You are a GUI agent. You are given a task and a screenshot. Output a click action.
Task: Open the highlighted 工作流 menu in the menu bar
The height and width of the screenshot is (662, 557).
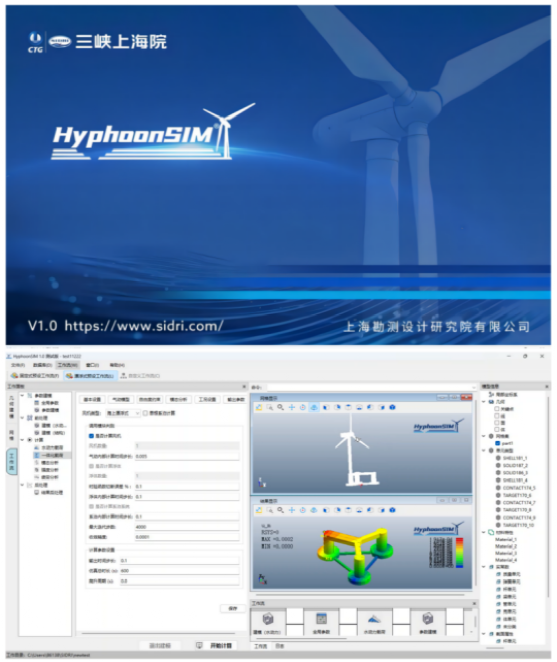click(68, 365)
